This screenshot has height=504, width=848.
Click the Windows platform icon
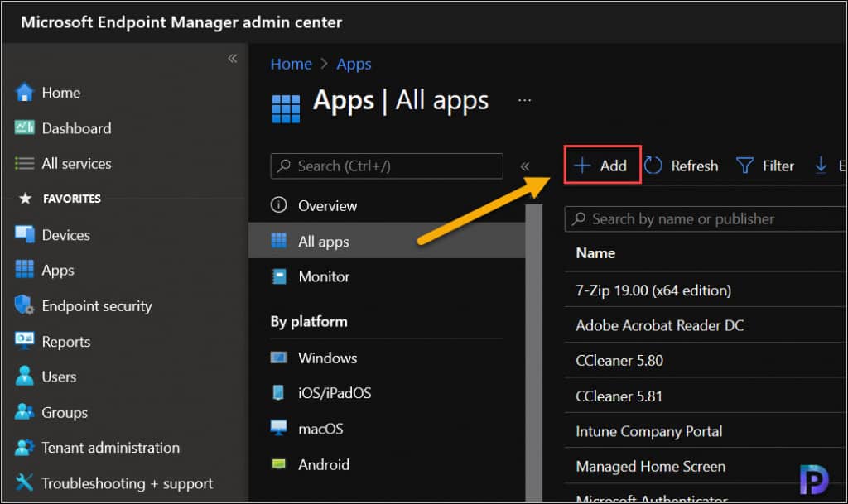point(278,358)
